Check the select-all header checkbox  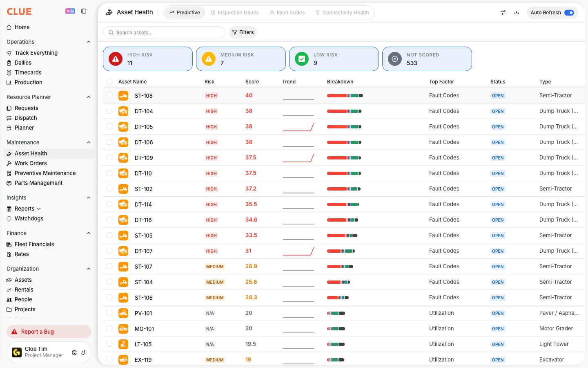pos(109,81)
